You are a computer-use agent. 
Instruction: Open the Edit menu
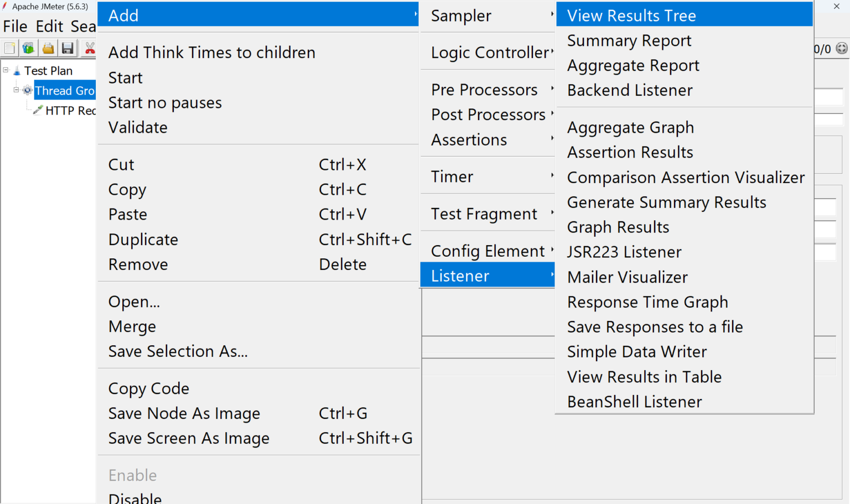pyautogui.click(x=49, y=26)
